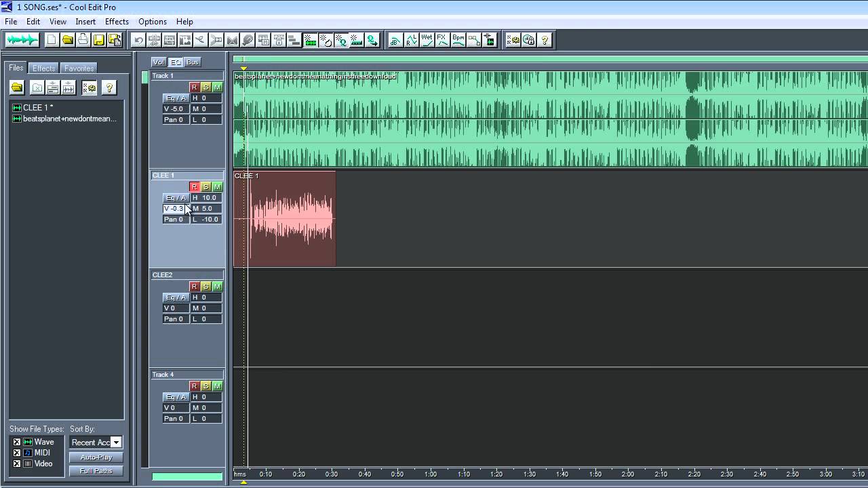The width and height of the screenshot is (868, 488).
Task: Select beatsplanet+newdontmean file in the list
Action: click(x=65, y=119)
